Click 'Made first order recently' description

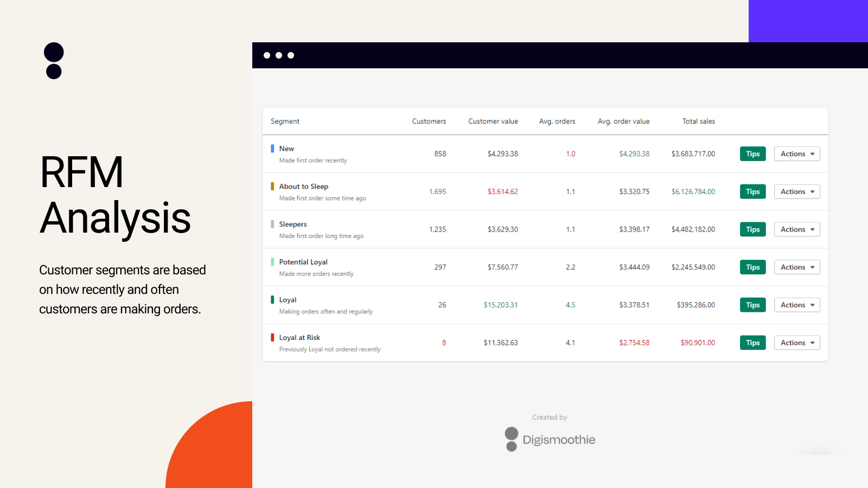(x=313, y=160)
